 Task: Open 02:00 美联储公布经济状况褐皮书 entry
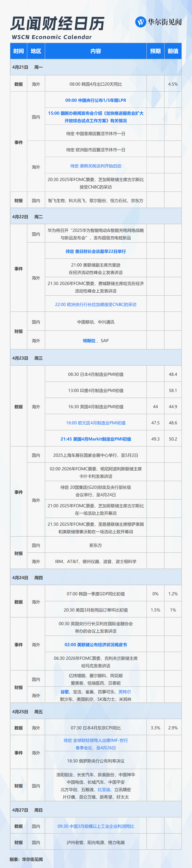96,645
